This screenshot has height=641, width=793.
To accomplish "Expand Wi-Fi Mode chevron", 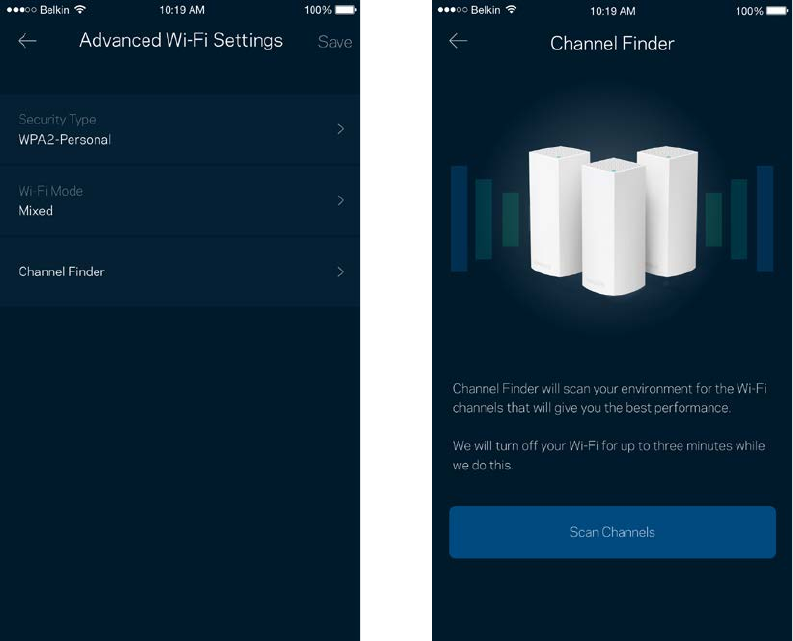I will (x=341, y=200).
